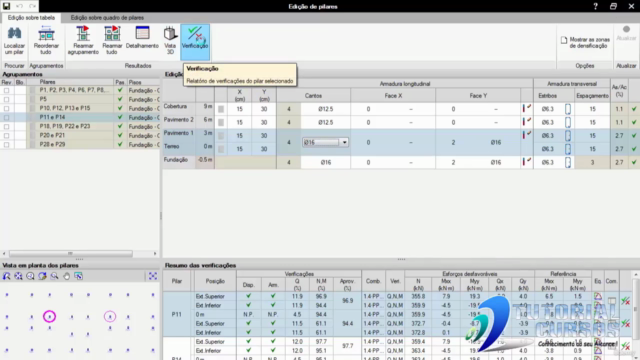Toggle Rev. checkbox for P28 e P29

pos(6,144)
